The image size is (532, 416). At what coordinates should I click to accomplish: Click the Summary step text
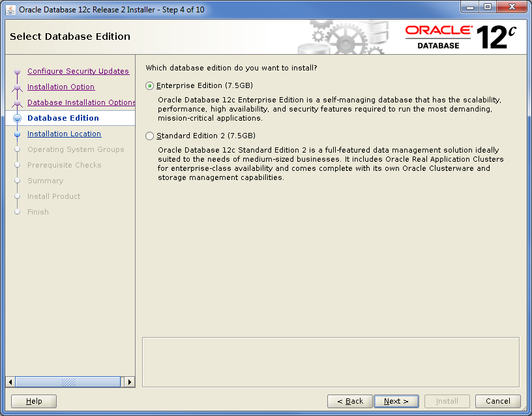click(x=46, y=181)
